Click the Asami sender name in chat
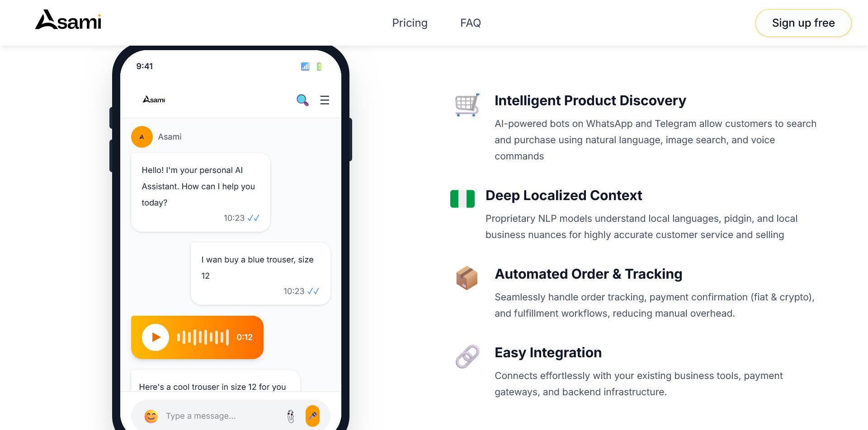The height and width of the screenshot is (430, 868). click(x=170, y=137)
